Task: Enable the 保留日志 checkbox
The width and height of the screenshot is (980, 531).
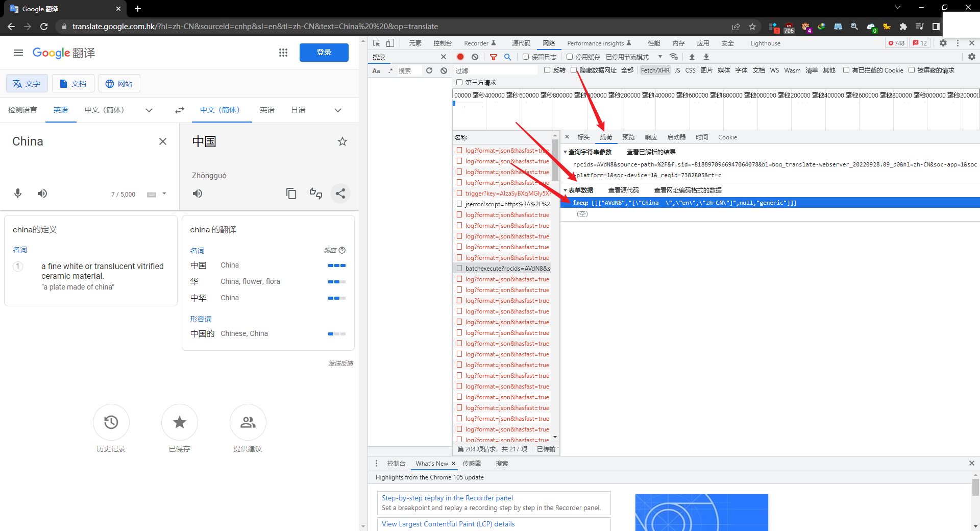Action: click(x=526, y=57)
